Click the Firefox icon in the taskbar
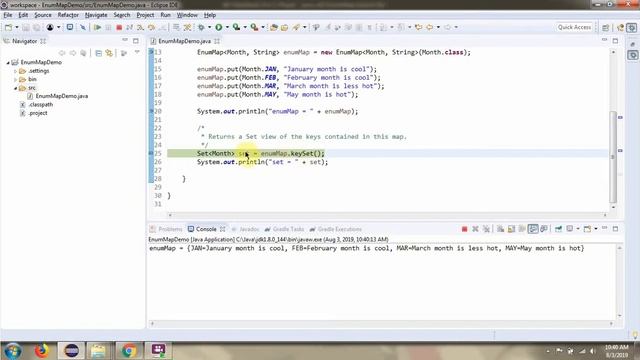This screenshot has height=360, width=640. tap(41, 351)
